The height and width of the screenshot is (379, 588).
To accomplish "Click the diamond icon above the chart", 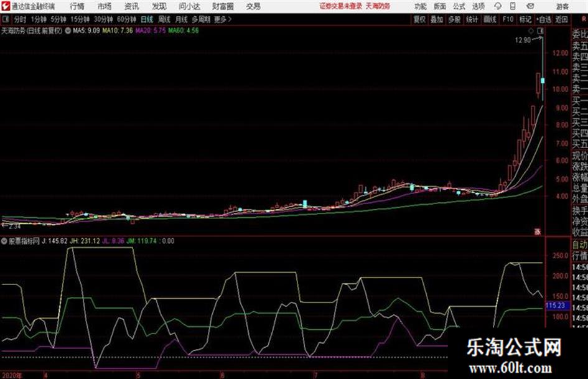I will pos(531,30).
